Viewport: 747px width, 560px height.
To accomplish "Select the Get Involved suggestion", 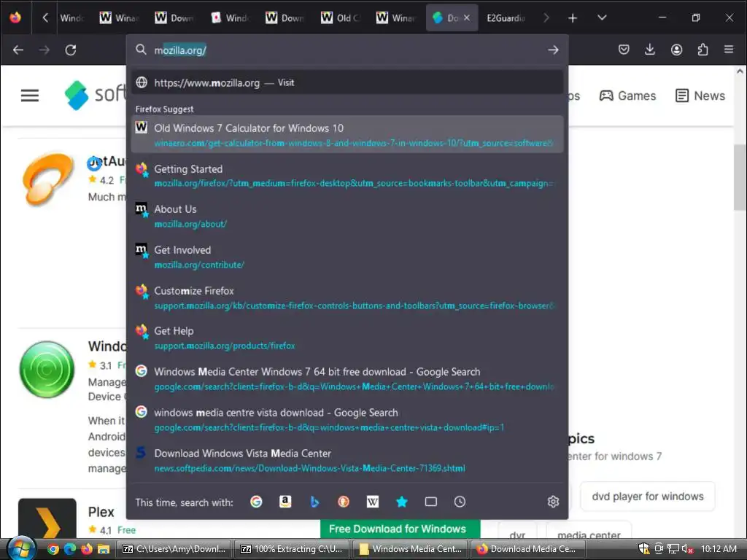I will pyautogui.click(x=347, y=257).
